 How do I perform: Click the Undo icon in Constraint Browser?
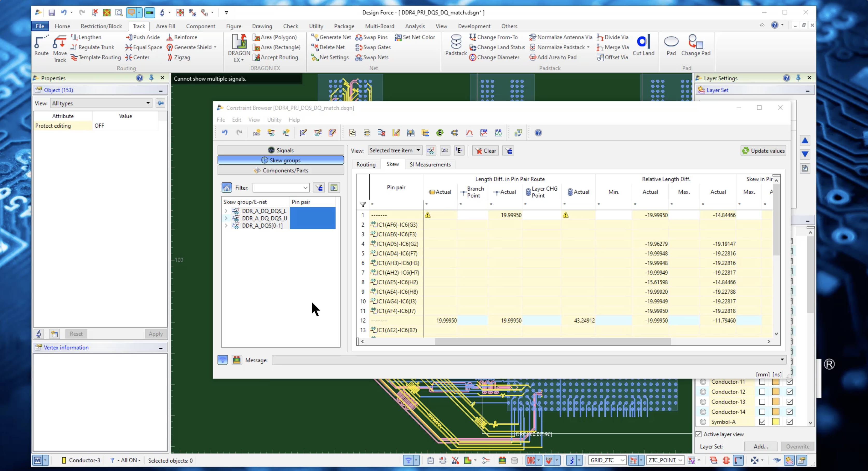(x=225, y=133)
